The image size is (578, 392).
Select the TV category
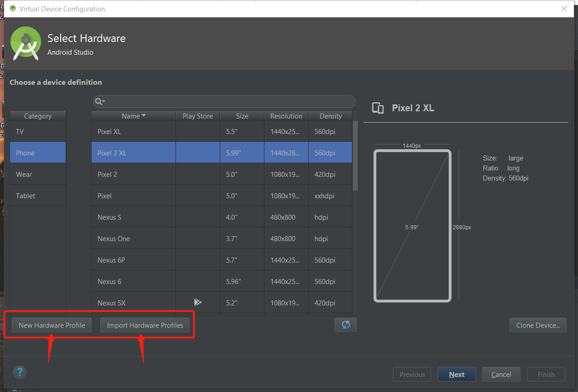[x=38, y=132]
